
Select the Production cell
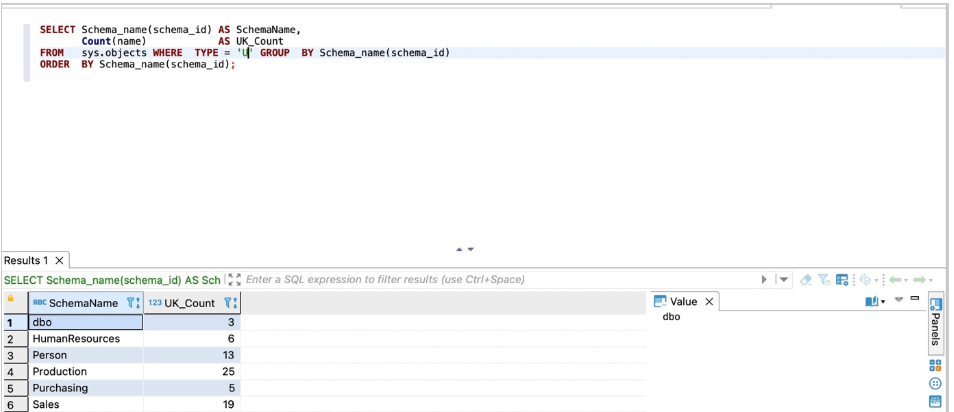pos(85,371)
